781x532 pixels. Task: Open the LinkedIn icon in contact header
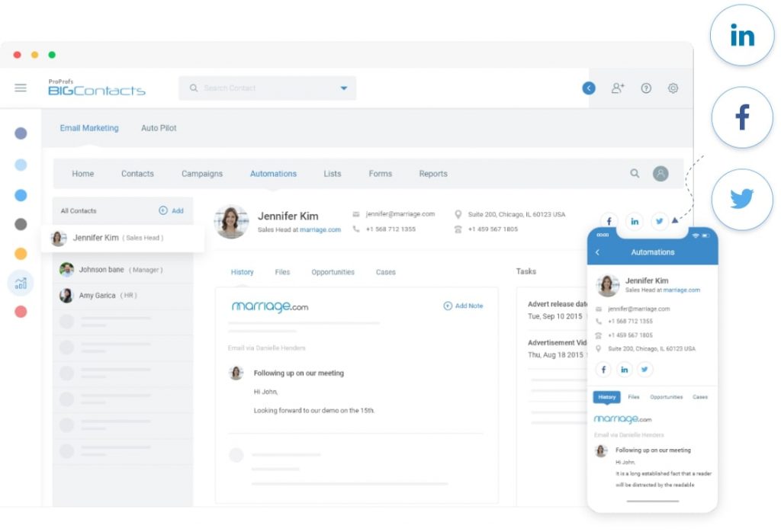tap(634, 222)
